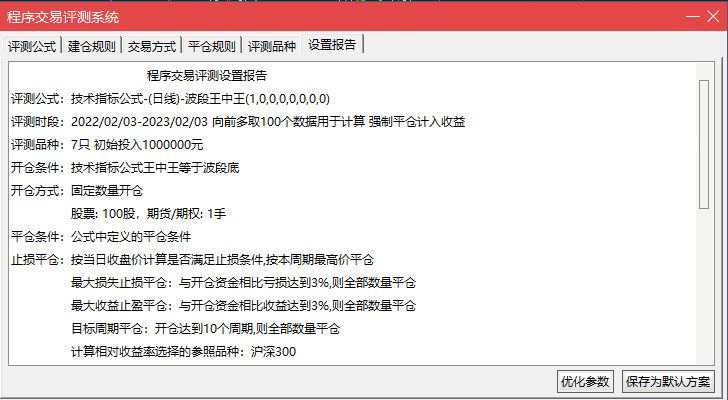Viewport: 728px width, 400px height.
Task: Select the 设置报告 tab
Action: point(332,45)
